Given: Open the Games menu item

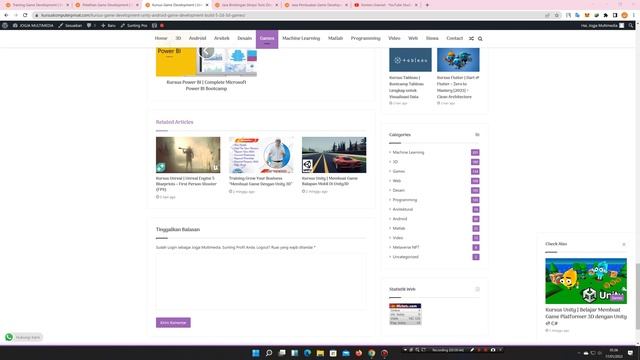Looking at the screenshot, I should click(x=267, y=39).
